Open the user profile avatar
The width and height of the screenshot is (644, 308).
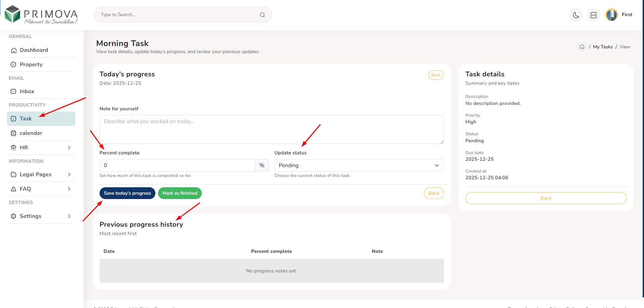point(611,15)
